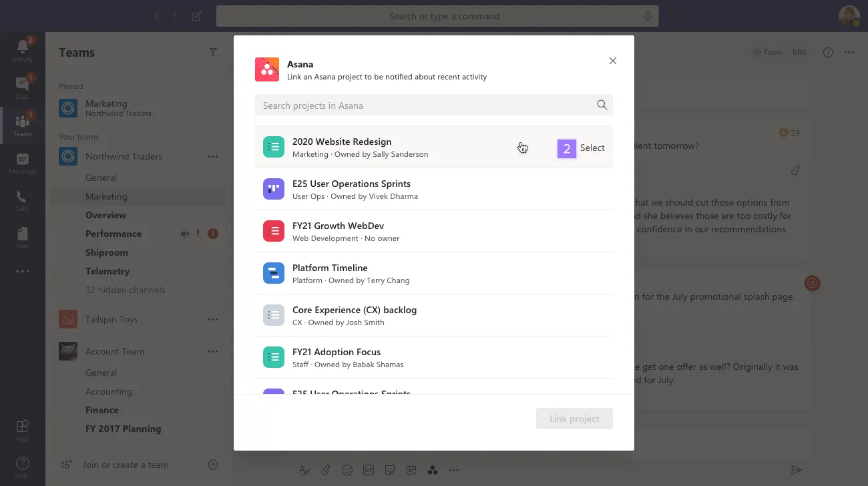Open more options for Northwind Traders
This screenshot has width=868, height=486.
[x=213, y=156]
